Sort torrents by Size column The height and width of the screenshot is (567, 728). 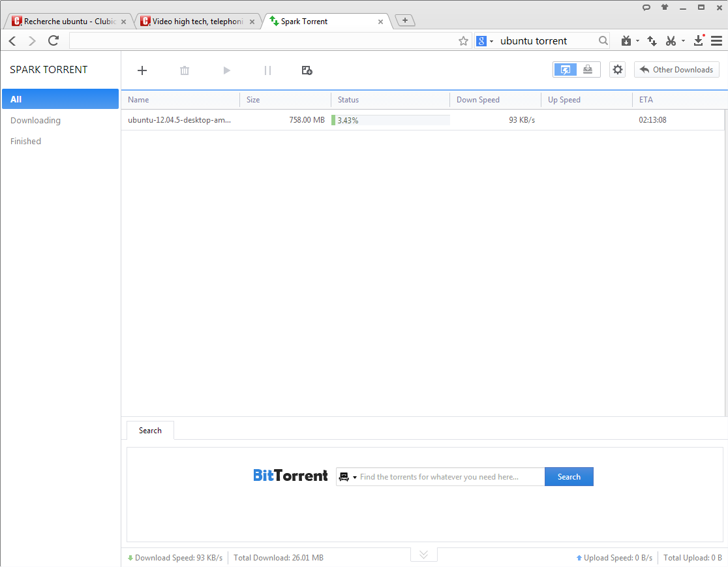(x=286, y=100)
